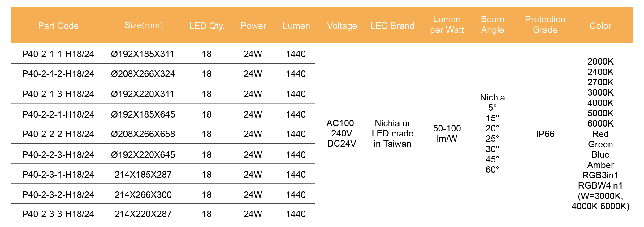Click the IP66 protection grade value
The width and height of the screenshot is (644, 227).
(545, 134)
